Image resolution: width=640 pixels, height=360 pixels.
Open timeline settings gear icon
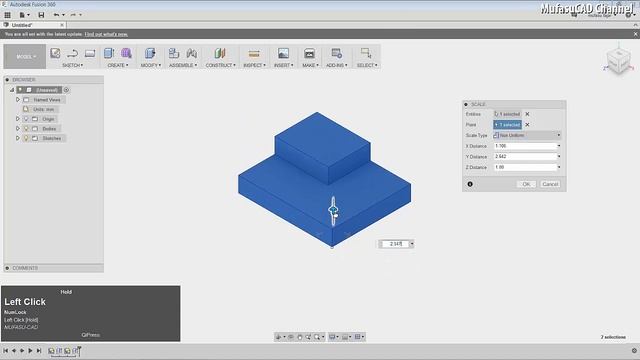(634, 351)
